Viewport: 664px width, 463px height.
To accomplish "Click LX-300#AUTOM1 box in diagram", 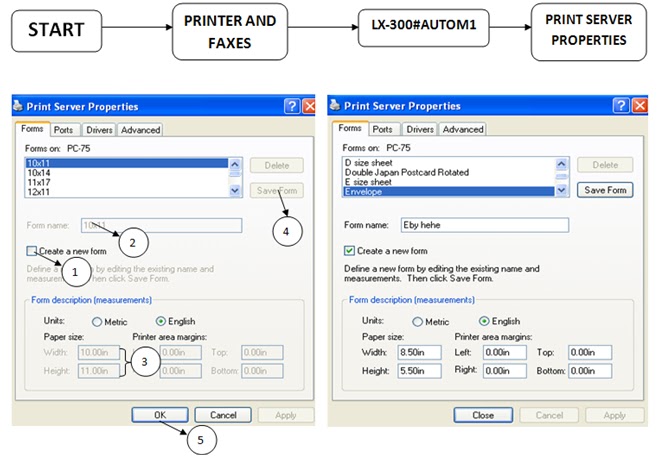I will [423, 26].
